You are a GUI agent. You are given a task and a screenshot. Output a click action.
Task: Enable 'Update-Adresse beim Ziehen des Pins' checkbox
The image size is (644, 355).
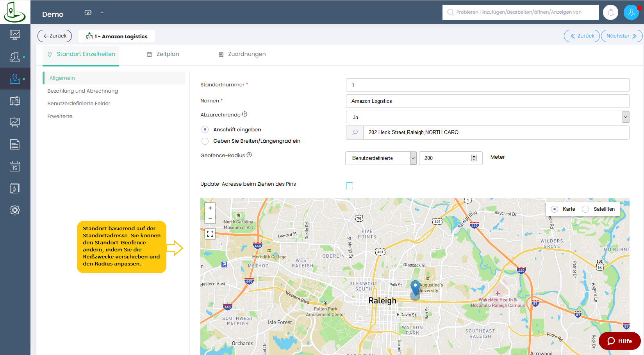pyautogui.click(x=350, y=186)
